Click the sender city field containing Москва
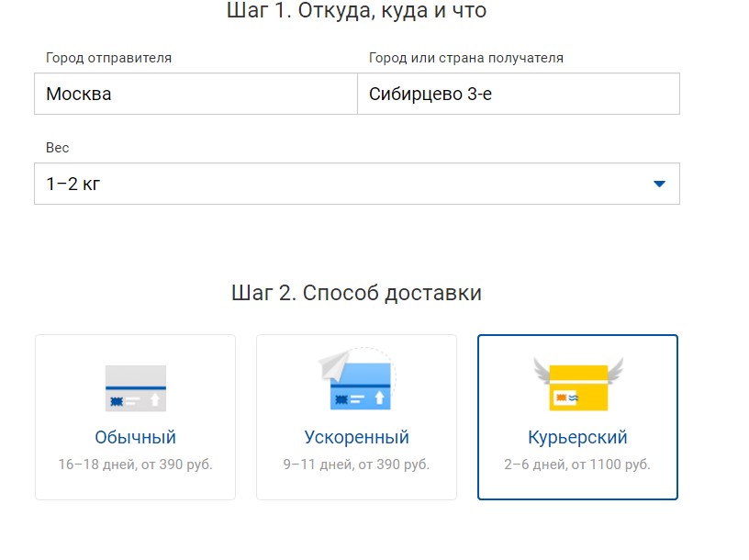The width and height of the screenshot is (749, 560). click(196, 94)
